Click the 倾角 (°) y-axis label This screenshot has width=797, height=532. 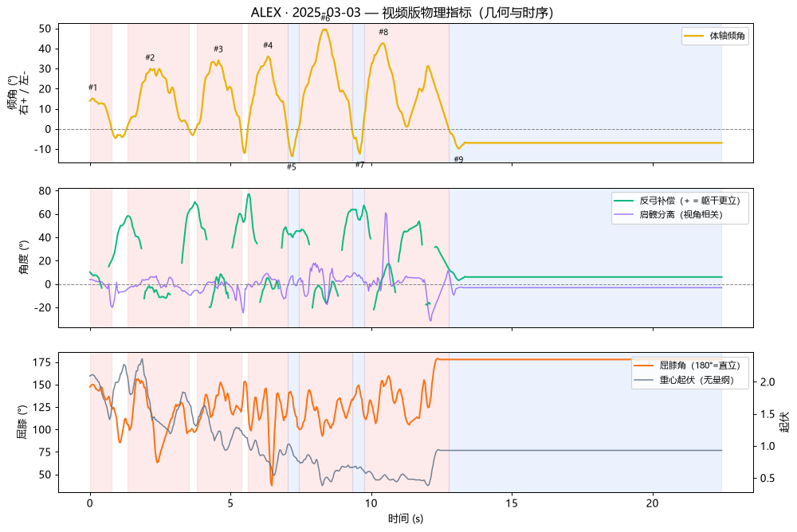18,93
